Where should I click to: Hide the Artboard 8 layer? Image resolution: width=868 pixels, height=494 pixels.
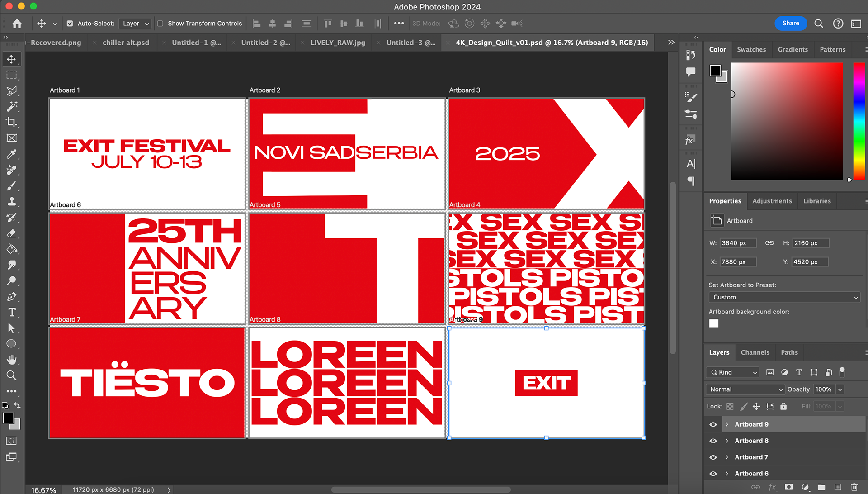pos(713,441)
